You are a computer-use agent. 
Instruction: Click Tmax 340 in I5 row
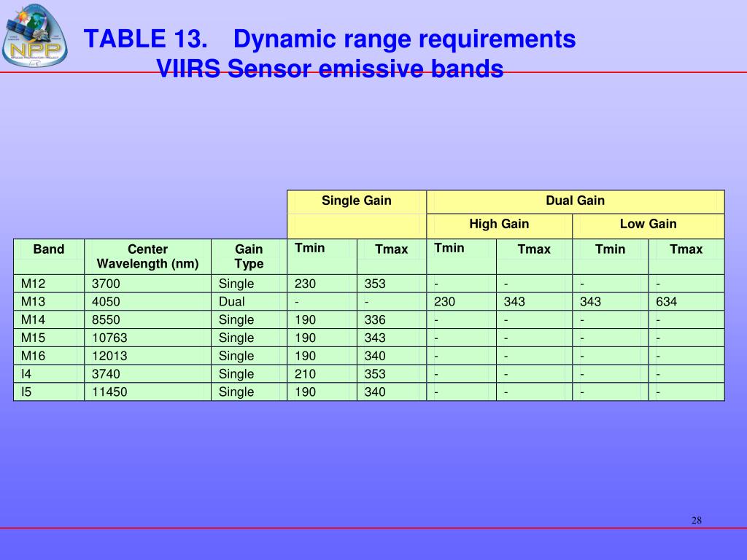375,392
